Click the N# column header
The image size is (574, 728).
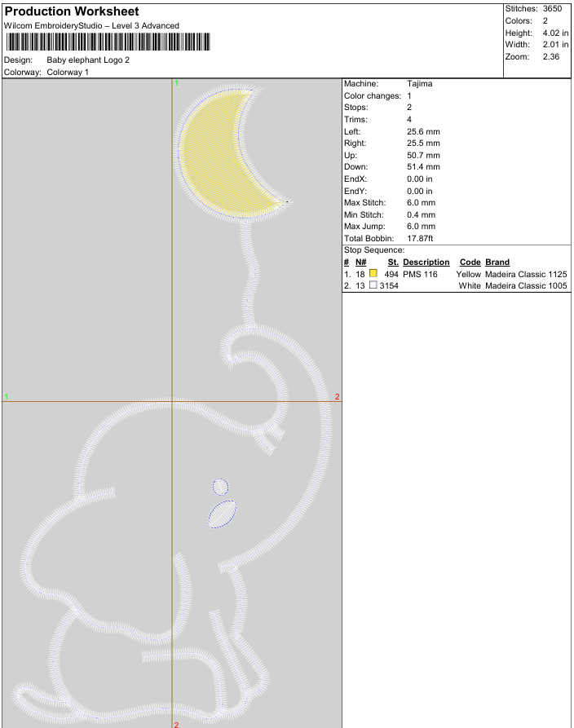[x=360, y=263]
